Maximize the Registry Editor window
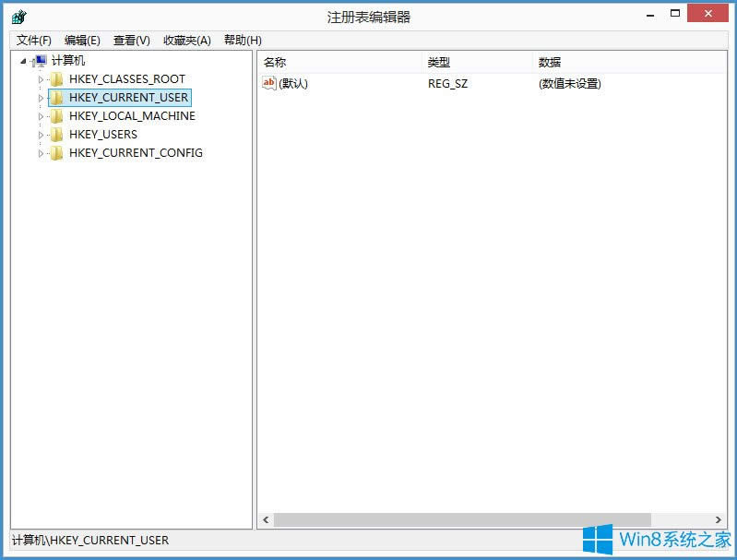This screenshot has width=737, height=560. pyautogui.click(x=675, y=14)
